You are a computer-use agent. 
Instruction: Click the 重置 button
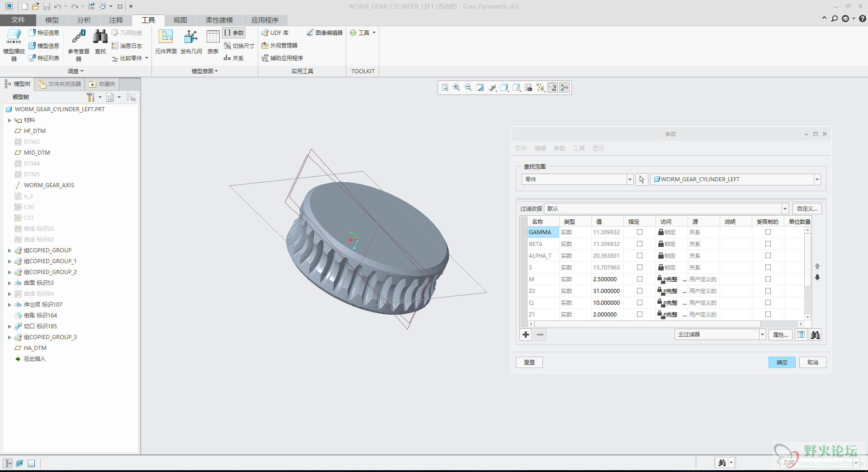529,362
